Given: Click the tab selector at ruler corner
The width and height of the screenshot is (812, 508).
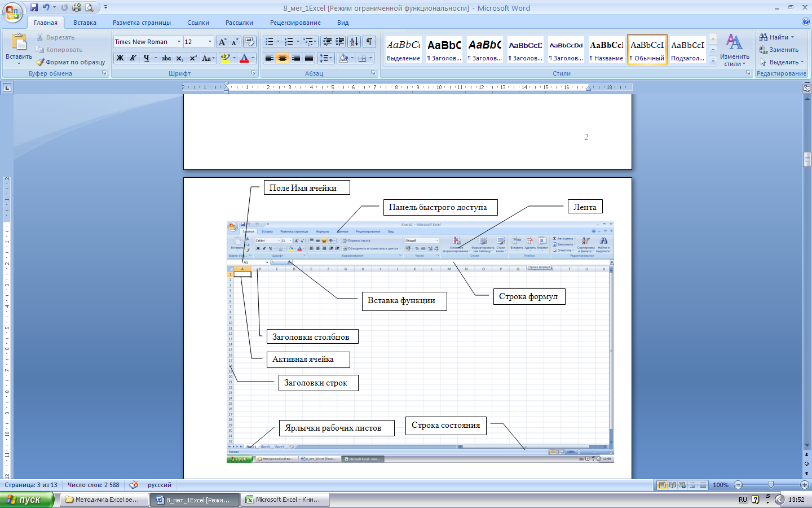Looking at the screenshot, I should (7, 87).
